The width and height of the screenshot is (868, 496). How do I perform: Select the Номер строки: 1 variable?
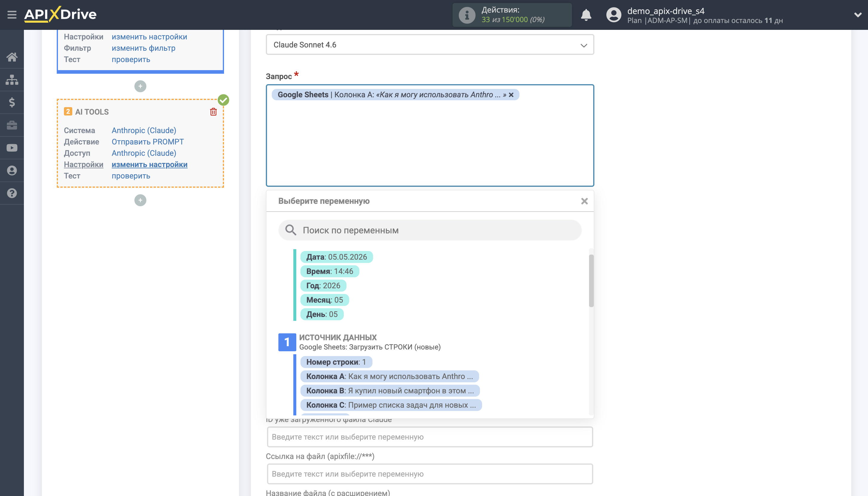(336, 362)
